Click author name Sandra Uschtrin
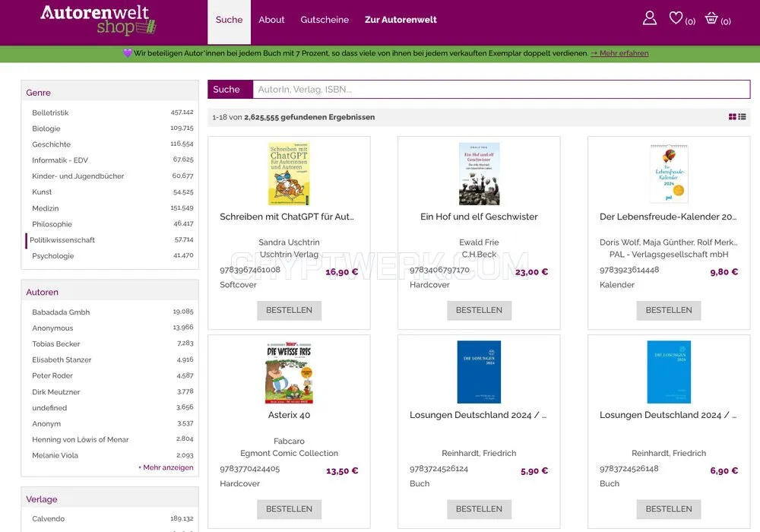This screenshot has width=760, height=532. [289, 242]
